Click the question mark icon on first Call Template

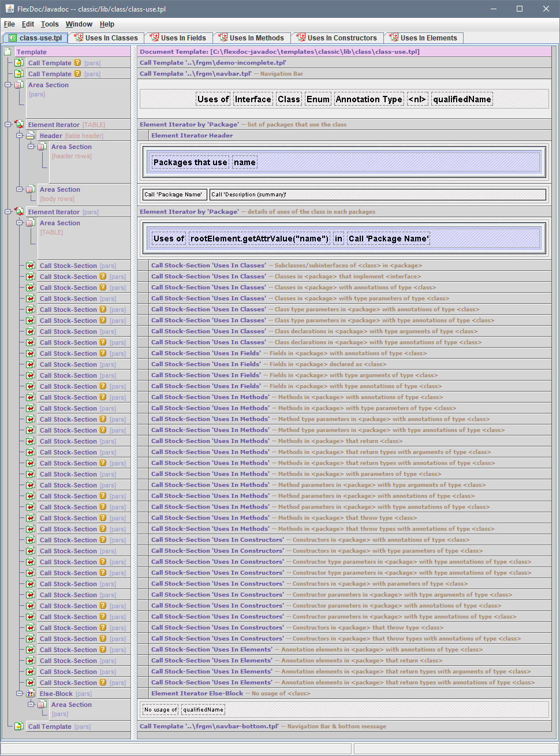click(77, 63)
